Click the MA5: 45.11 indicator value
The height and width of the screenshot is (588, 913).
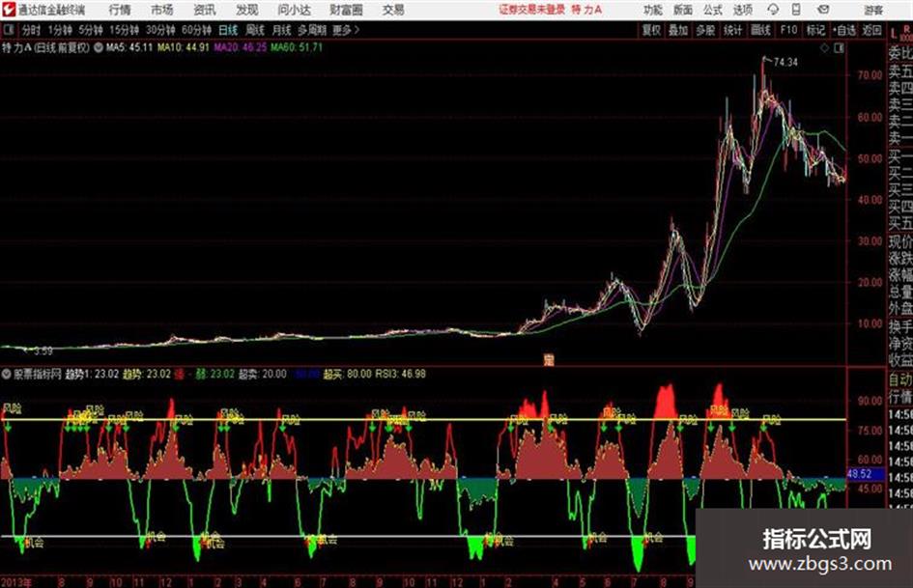(129, 47)
